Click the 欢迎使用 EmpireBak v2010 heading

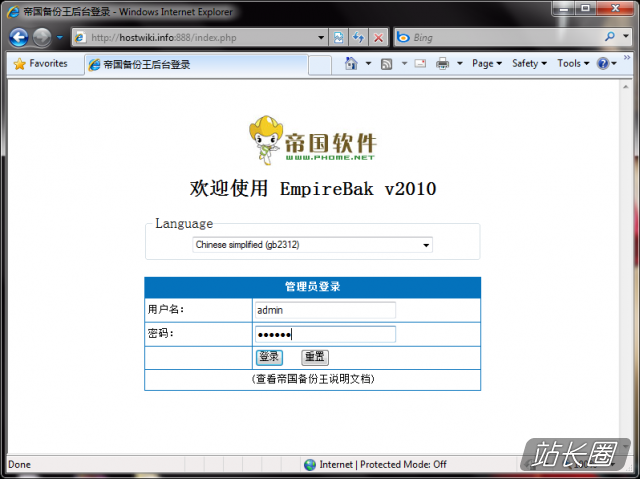pos(313,189)
